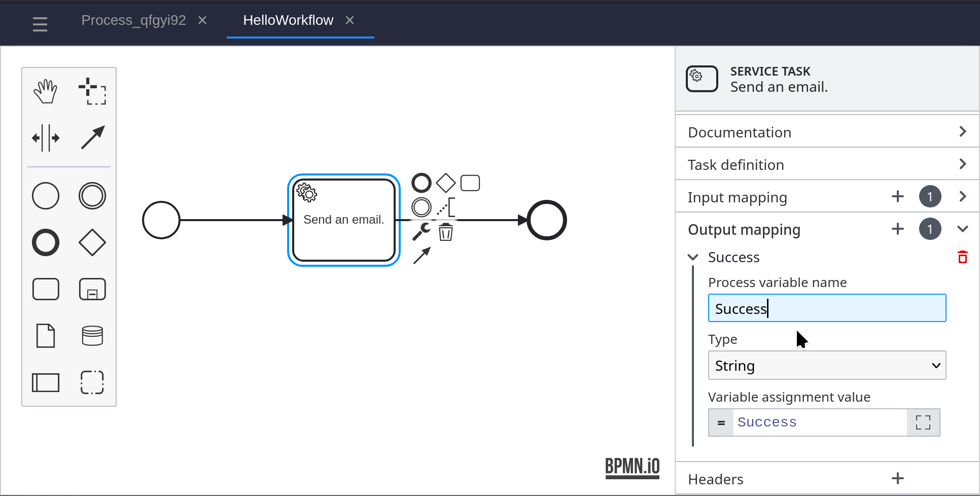
Task: Pick the data store reference shape
Action: pos(92,336)
